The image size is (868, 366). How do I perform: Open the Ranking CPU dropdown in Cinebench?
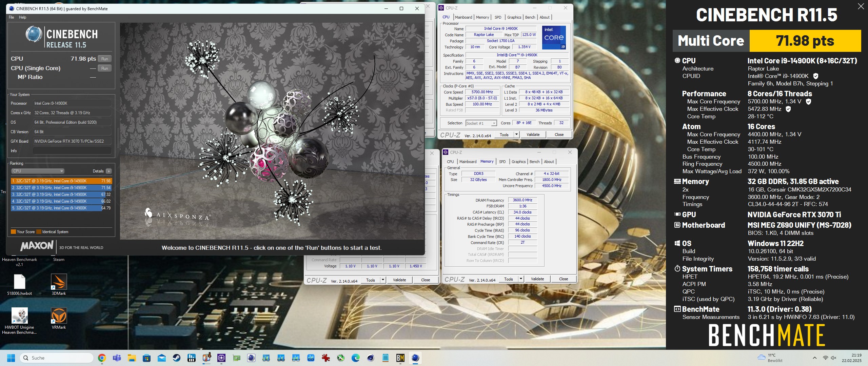[x=38, y=171]
